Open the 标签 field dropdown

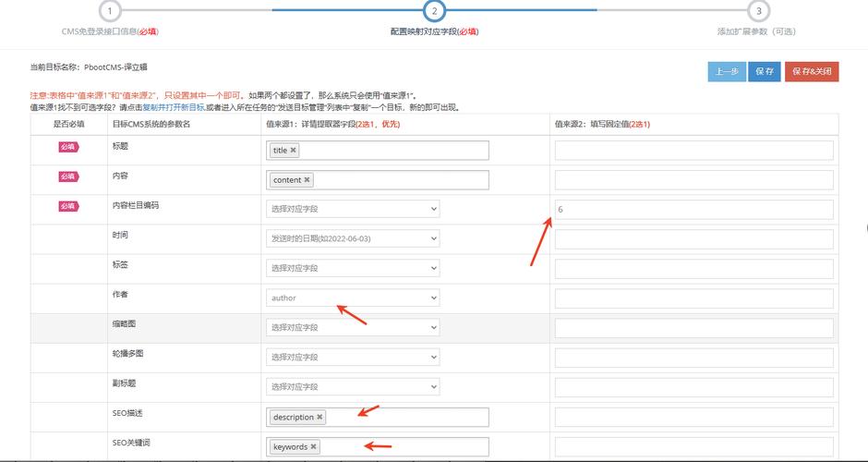tap(353, 268)
